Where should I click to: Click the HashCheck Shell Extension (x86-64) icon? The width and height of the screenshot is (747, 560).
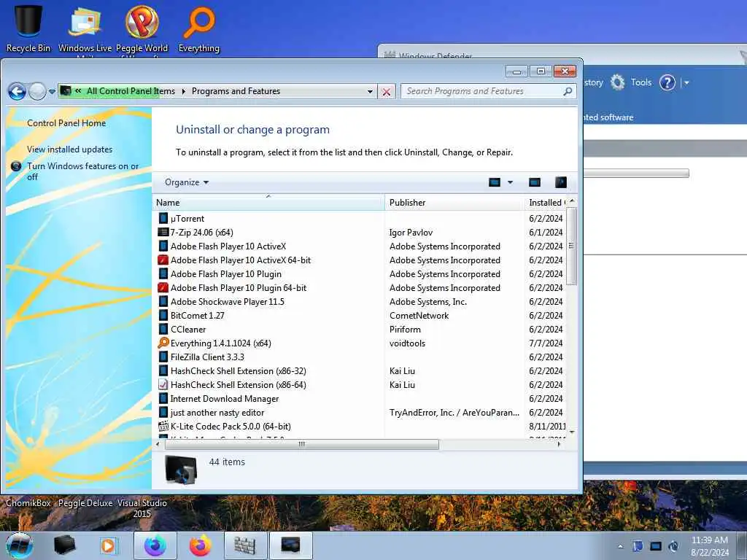[x=163, y=385]
